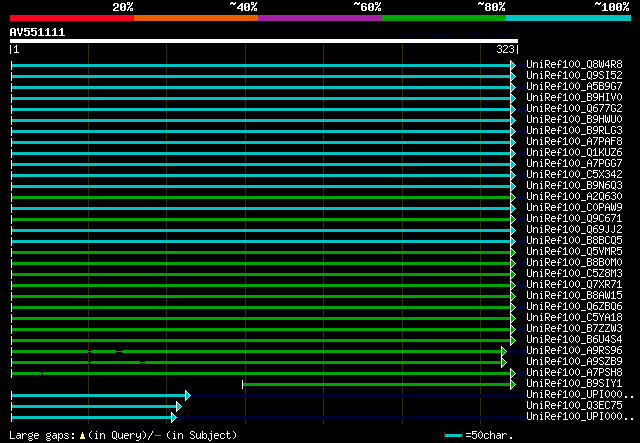Viewport: 640px width, 443px height.
Task: Click the green arrowhead of Q9C671 alignment
Action: pyautogui.click(x=513, y=219)
